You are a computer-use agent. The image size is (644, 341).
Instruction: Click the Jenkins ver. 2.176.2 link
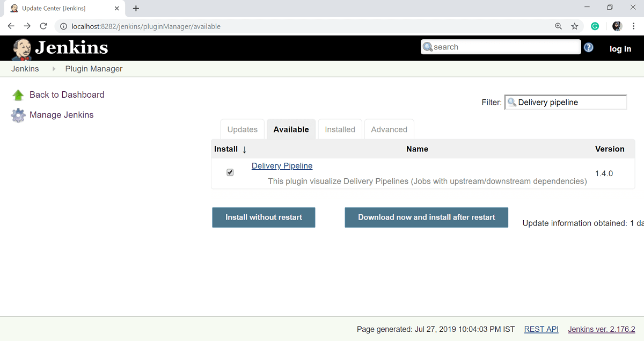602,329
